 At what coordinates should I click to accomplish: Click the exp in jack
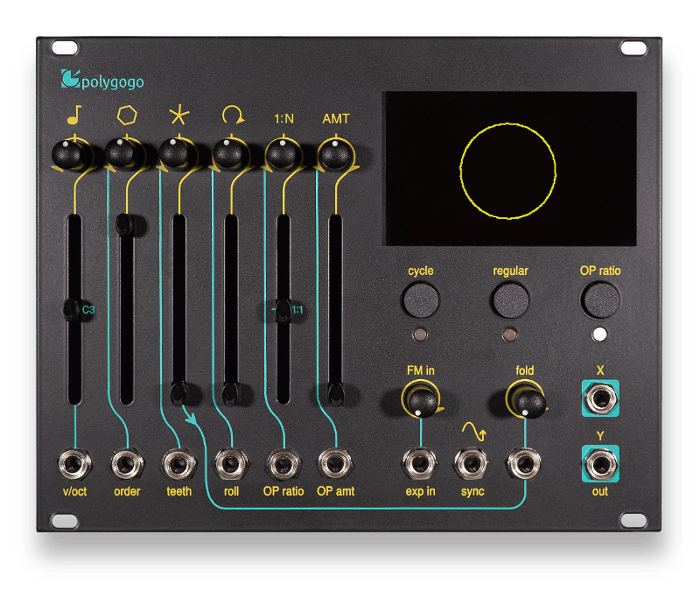pyautogui.click(x=420, y=463)
